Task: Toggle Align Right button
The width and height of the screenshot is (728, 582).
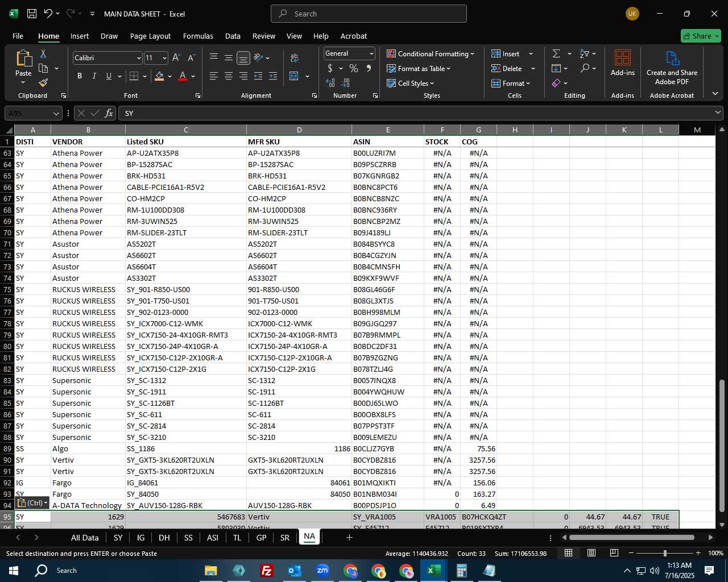Action: 243,76
